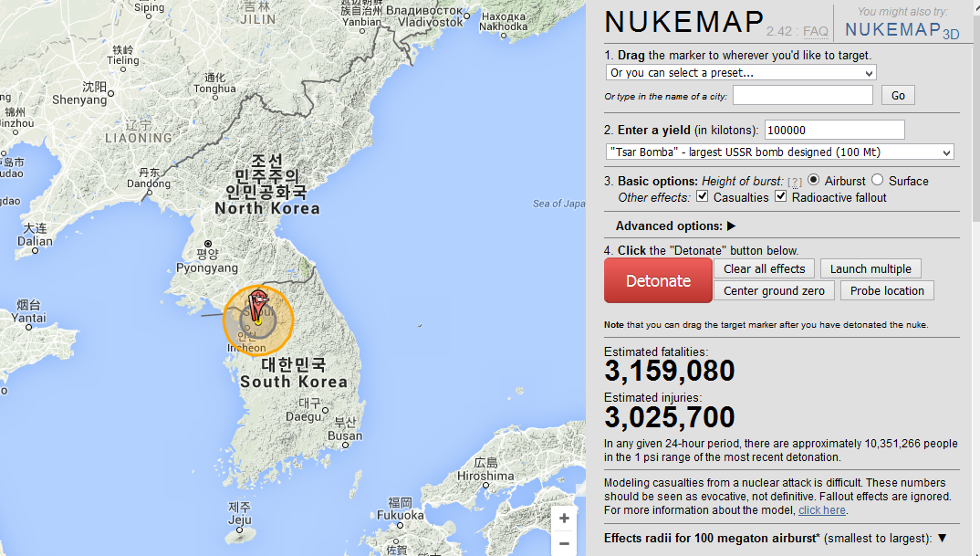Click the Pyongyang city marker on map
This screenshot has height=556, width=980.
208,244
